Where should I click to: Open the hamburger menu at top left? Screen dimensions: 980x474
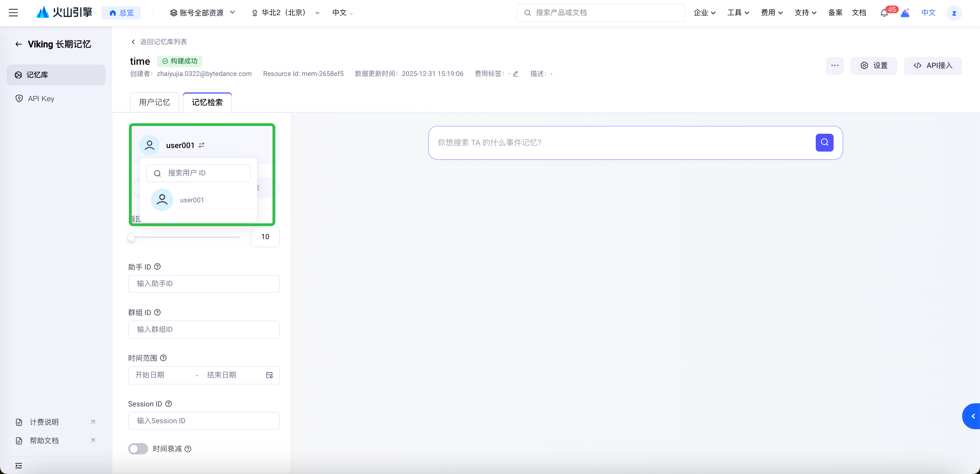13,13
